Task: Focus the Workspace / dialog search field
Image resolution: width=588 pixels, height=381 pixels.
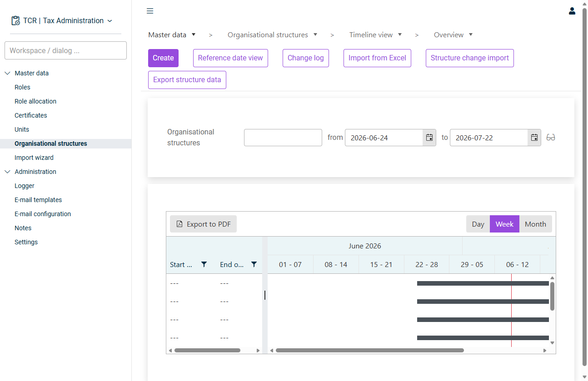Action: click(x=65, y=50)
